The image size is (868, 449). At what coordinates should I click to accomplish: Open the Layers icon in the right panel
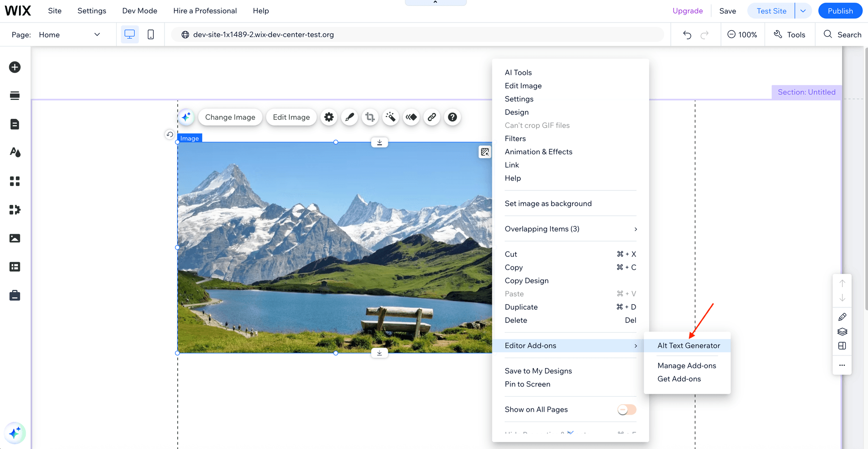(842, 331)
